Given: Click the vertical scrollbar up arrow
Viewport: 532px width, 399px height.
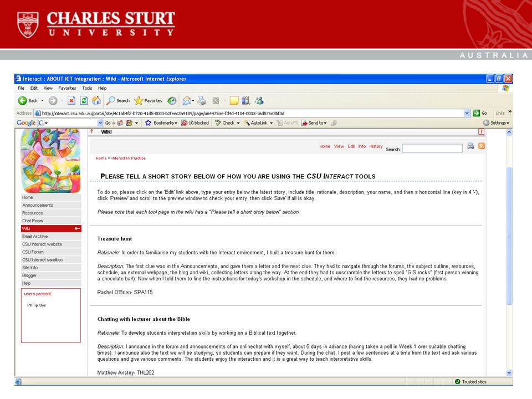Looking at the screenshot, I should pyautogui.click(x=509, y=132).
